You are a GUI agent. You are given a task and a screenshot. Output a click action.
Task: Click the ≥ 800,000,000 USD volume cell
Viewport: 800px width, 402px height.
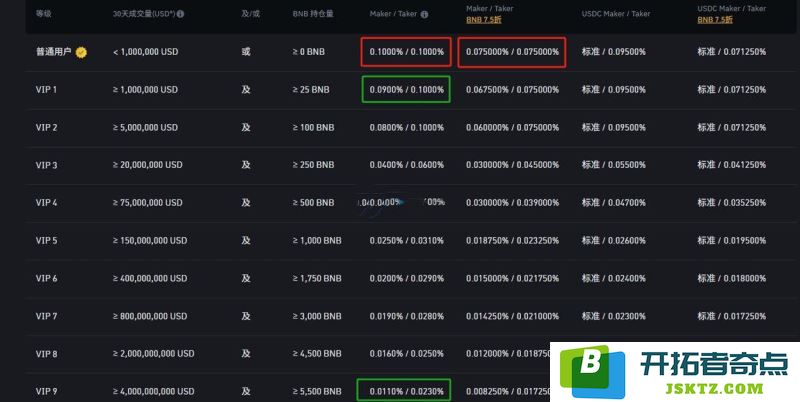point(150,316)
